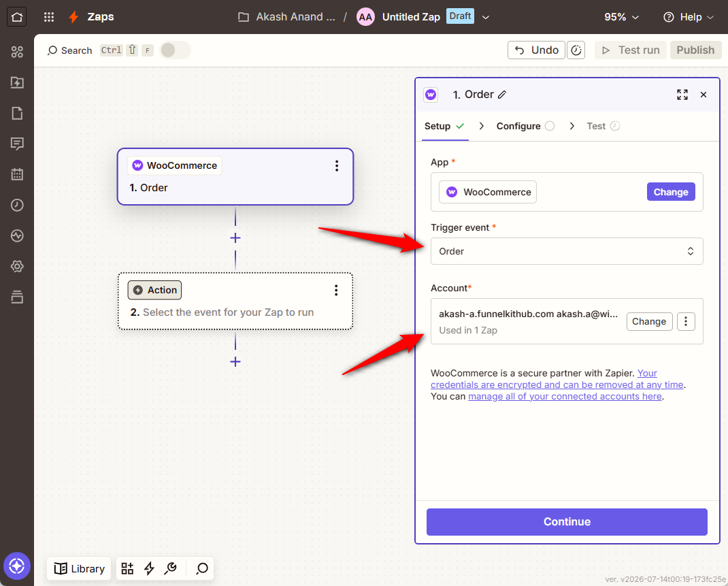The width and height of the screenshot is (728, 586).
Task: Open the Tables document icon in the sidebar
Action: [17, 113]
